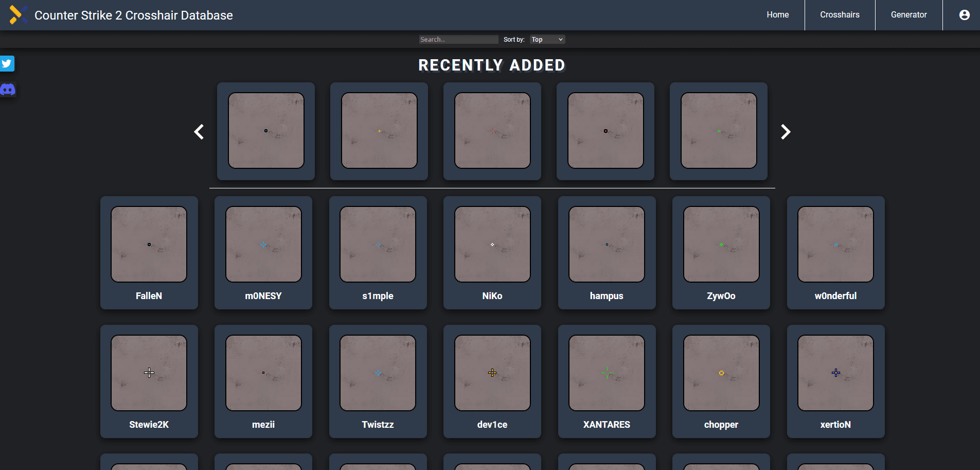Click the RECENTLY ADDED heading
The height and width of the screenshot is (470, 980).
coord(492,65)
